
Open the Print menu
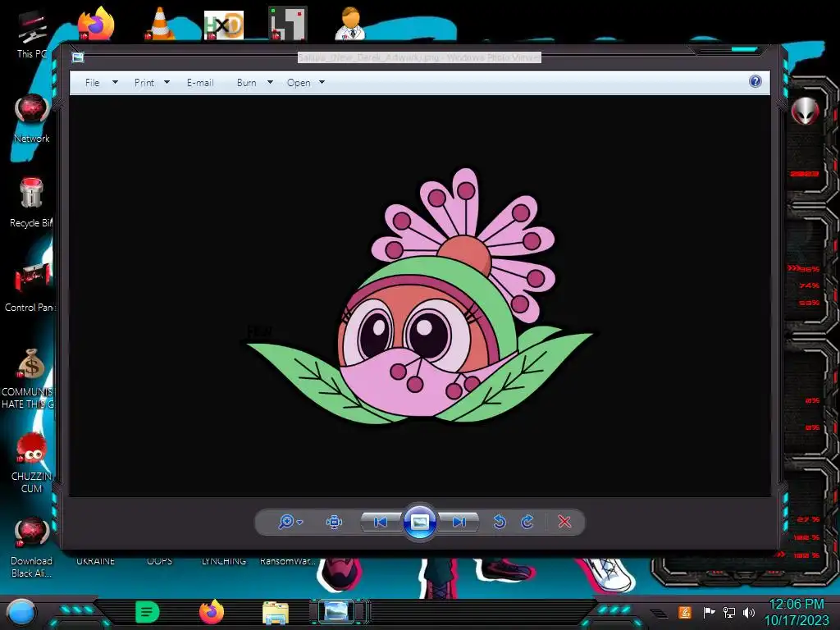click(x=144, y=83)
